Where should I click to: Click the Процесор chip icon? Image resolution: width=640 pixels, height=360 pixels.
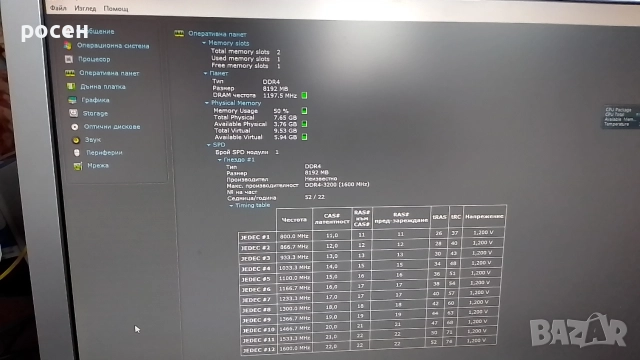(69, 59)
